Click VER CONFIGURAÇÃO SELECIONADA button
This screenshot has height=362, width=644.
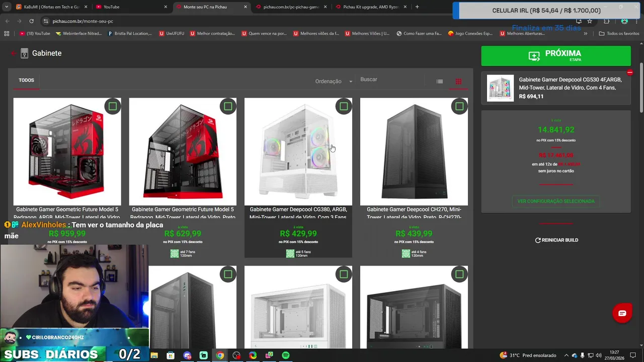[556, 201]
